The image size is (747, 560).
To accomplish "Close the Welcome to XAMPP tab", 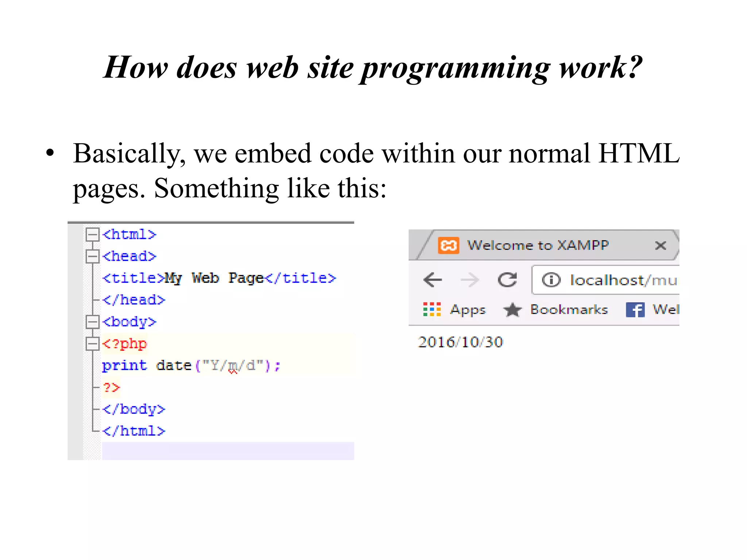I will [661, 245].
